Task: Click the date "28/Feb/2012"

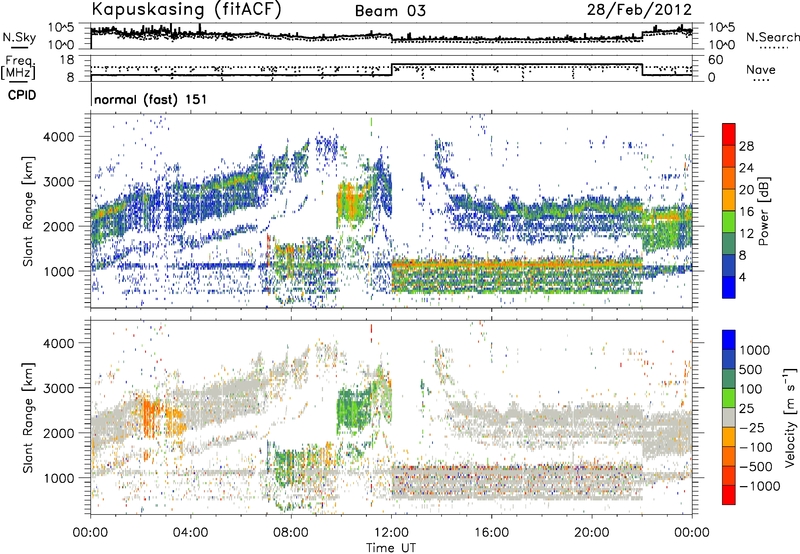Action: coord(639,9)
